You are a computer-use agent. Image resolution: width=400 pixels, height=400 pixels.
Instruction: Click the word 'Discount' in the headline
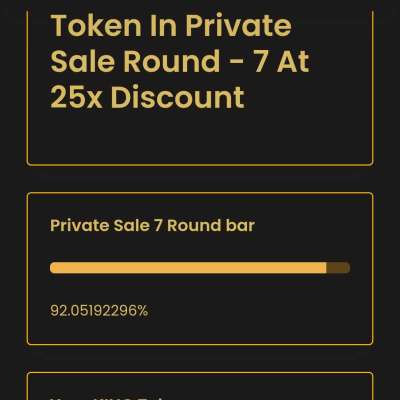click(x=178, y=97)
